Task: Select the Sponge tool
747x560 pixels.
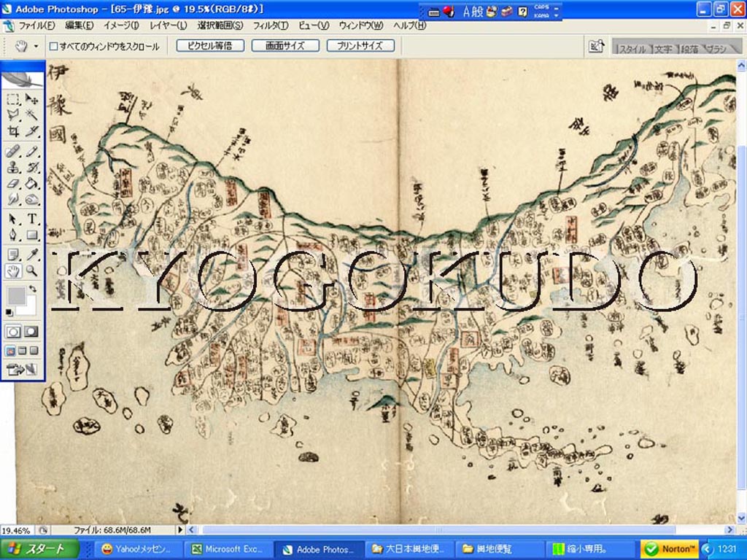Action: 31,199
